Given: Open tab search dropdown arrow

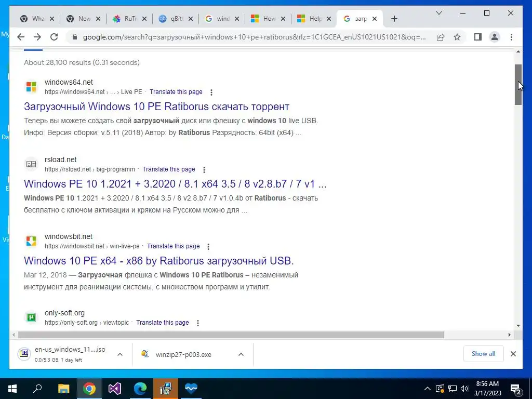Looking at the screenshot, I should (438, 13).
